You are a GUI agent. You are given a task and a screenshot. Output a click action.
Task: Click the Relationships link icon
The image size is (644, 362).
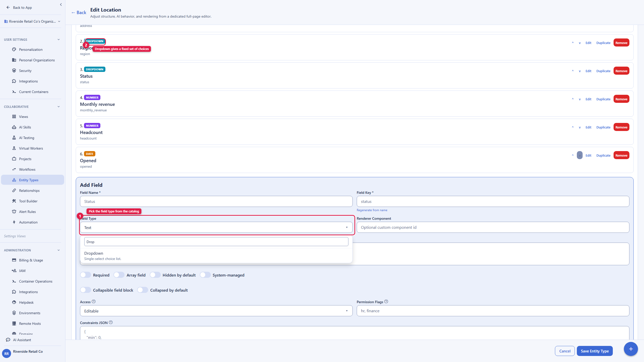pos(14,191)
